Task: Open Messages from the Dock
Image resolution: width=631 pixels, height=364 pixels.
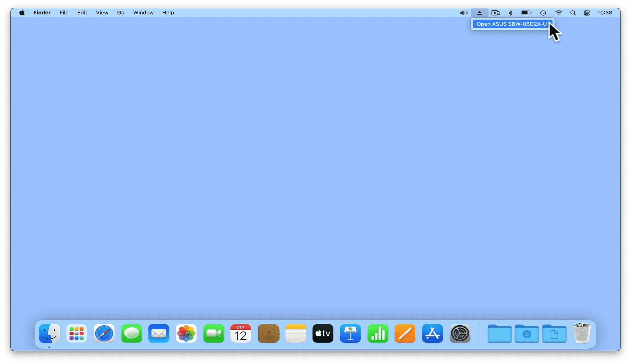Action: (x=131, y=333)
